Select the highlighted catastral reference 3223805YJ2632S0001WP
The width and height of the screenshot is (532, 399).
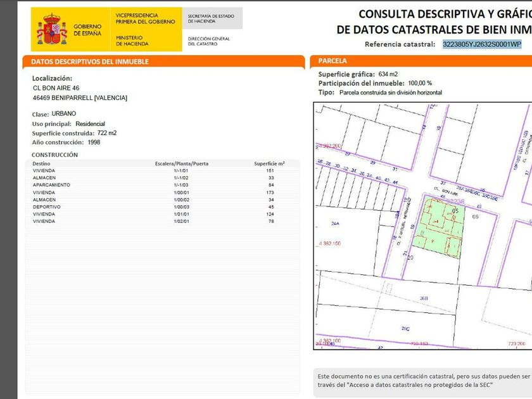point(482,44)
